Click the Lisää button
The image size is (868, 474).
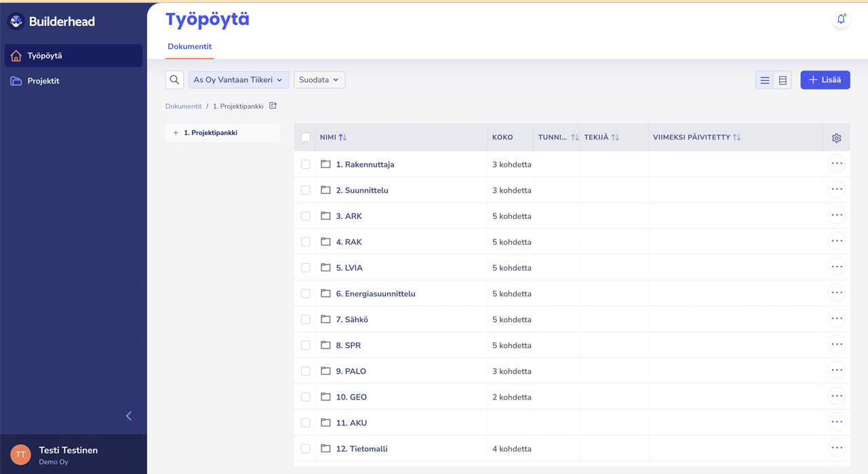[825, 80]
